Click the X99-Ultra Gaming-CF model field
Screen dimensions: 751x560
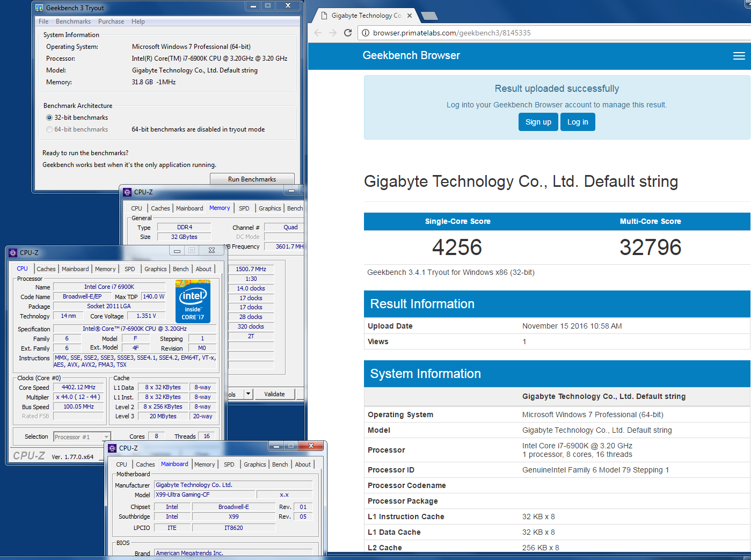204,494
